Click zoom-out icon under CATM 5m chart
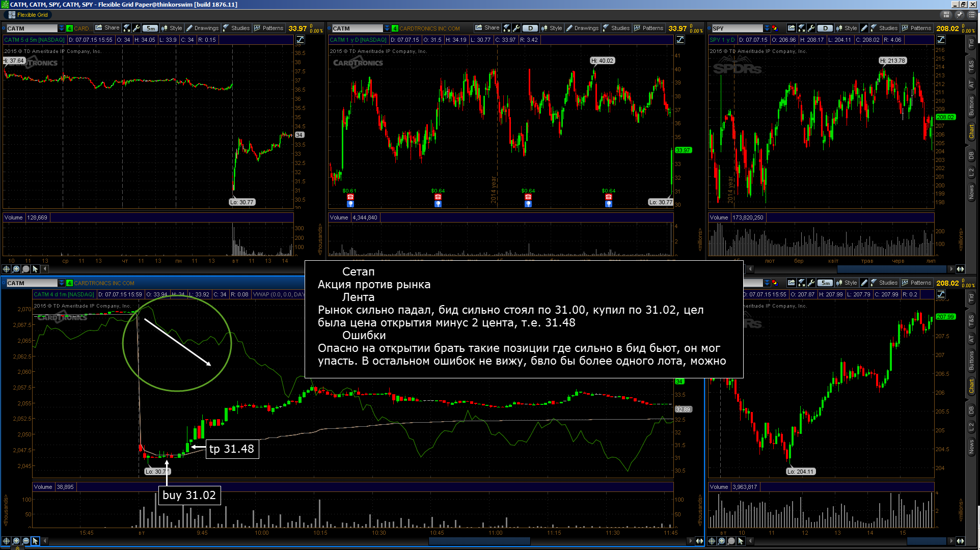Screen dimensions: 980x550 pyautogui.click(x=26, y=269)
